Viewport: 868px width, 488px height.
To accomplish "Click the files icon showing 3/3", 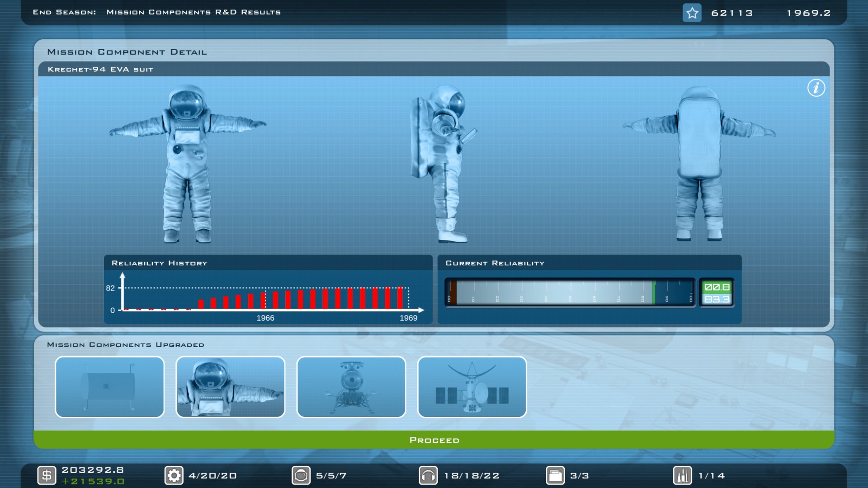I will 555,475.
